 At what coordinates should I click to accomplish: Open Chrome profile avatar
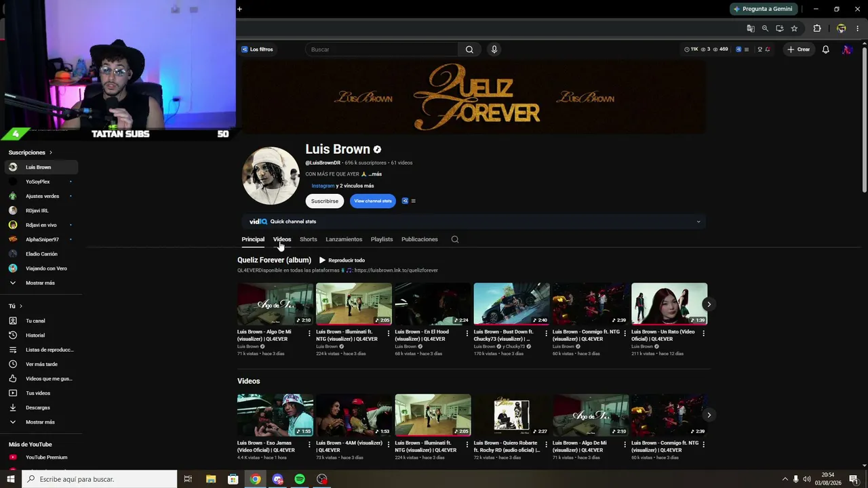click(x=842, y=28)
